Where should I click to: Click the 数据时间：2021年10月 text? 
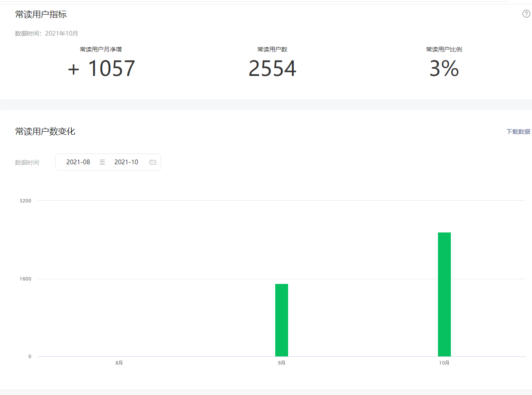point(46,33)
